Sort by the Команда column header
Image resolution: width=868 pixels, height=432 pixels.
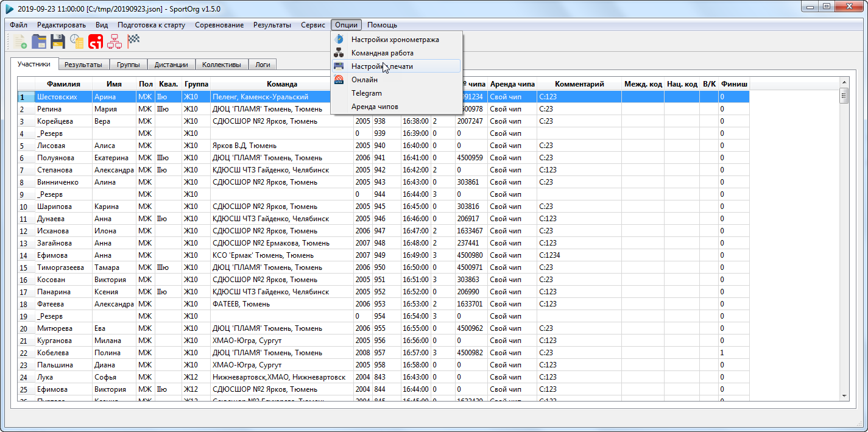coord(281,84)
